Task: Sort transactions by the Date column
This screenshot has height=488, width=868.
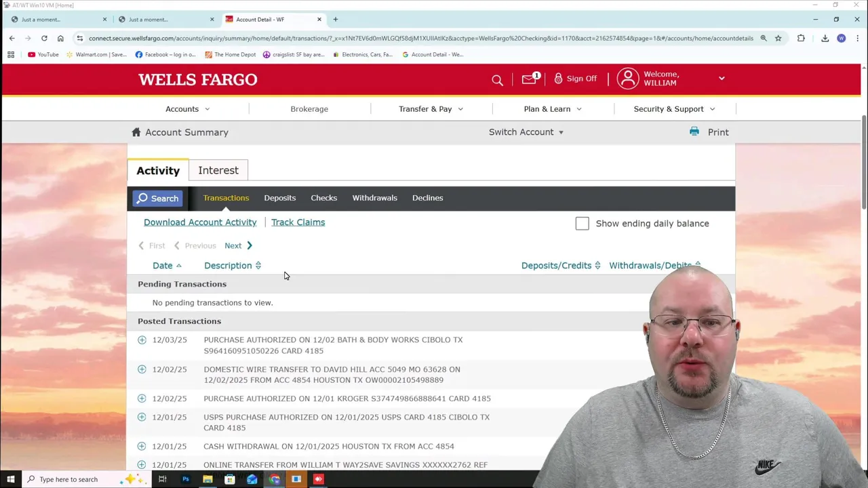Action: [167, 266]
